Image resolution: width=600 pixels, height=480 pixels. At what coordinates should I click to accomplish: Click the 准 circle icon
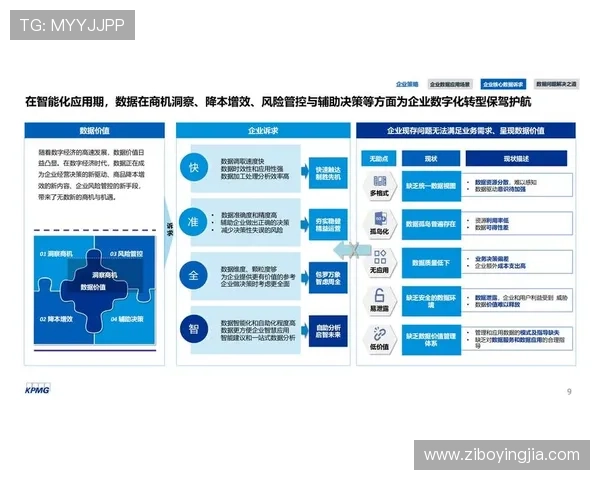(x=194, y=222)
